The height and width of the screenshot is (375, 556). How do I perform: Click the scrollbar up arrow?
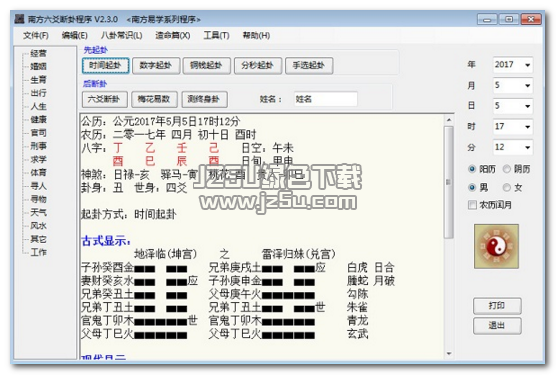pyautogui.click(x=449, y=120)
